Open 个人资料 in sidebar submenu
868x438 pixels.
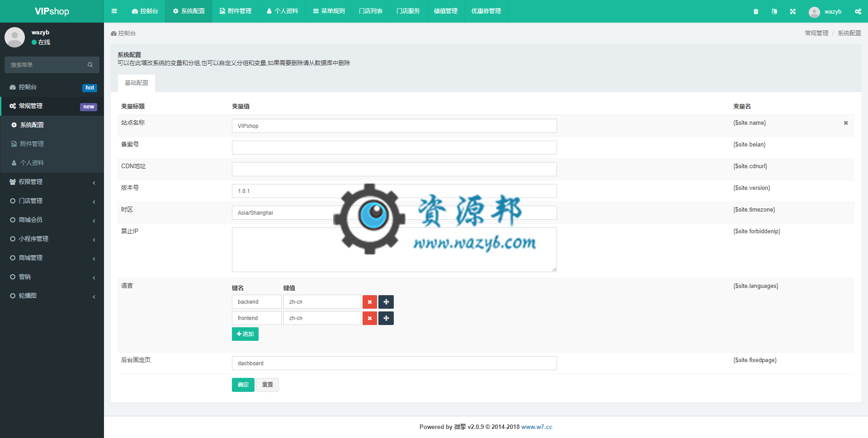point(52,163)
